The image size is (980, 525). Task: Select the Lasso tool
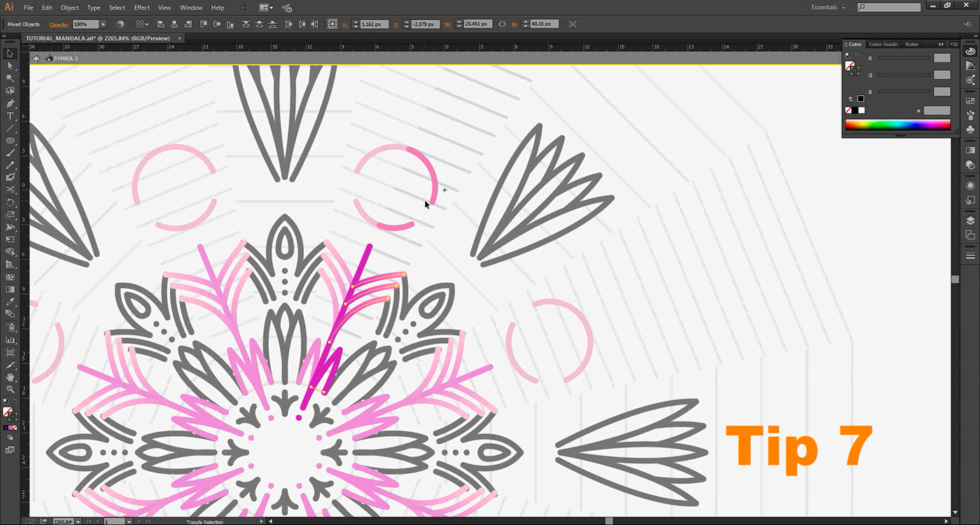pyautogui.click(x=10, y=91)
